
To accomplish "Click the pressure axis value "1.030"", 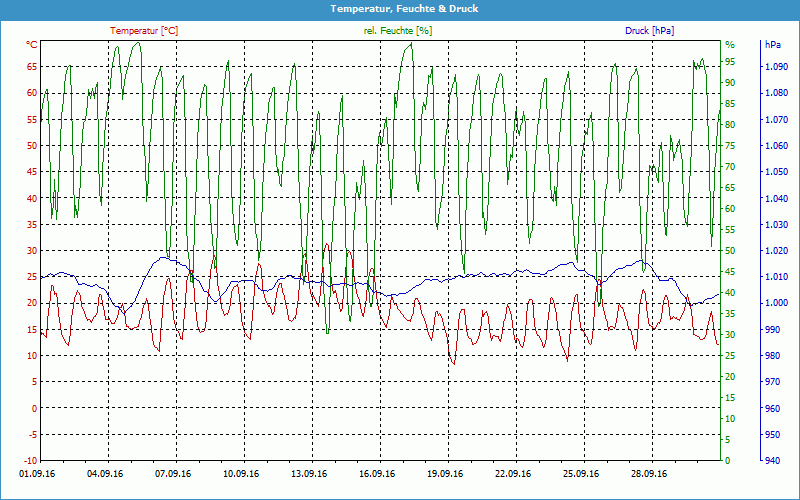I will point(777,224).
